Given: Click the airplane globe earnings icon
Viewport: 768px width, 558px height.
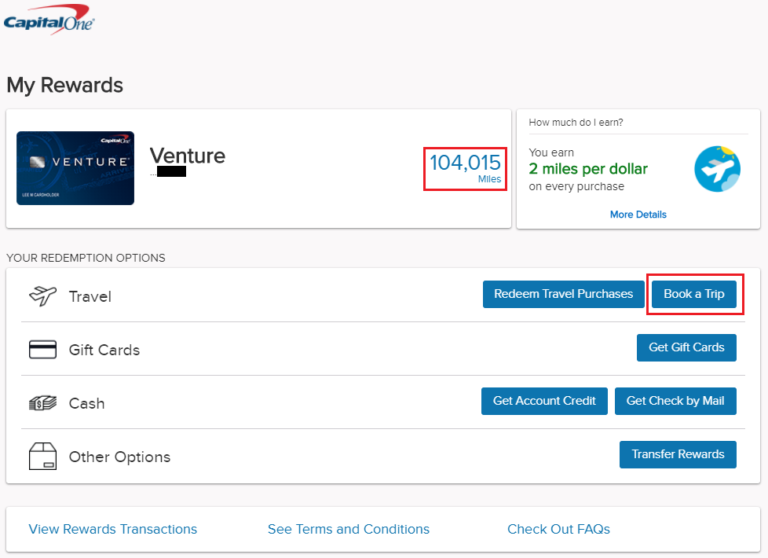Looking at the screenshot, I should pos(717,169).
